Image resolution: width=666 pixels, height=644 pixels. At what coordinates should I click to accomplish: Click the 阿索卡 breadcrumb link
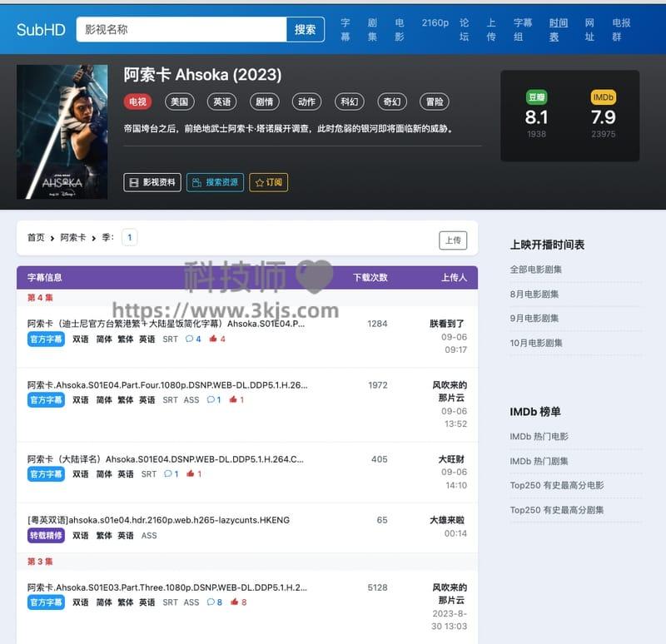(73, 238)
